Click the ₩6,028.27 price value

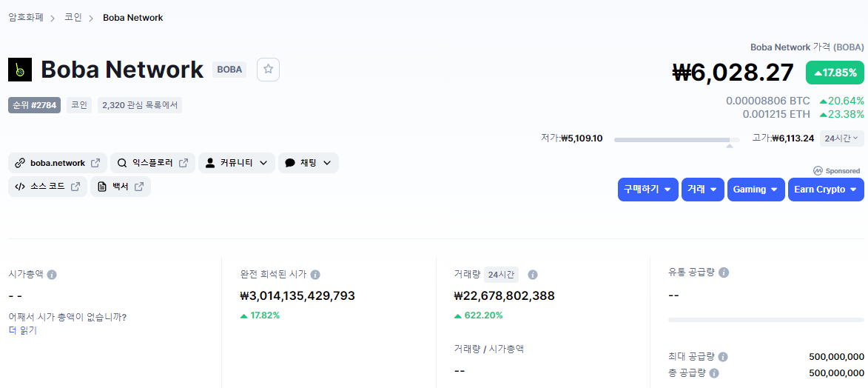tap(733, 73)
